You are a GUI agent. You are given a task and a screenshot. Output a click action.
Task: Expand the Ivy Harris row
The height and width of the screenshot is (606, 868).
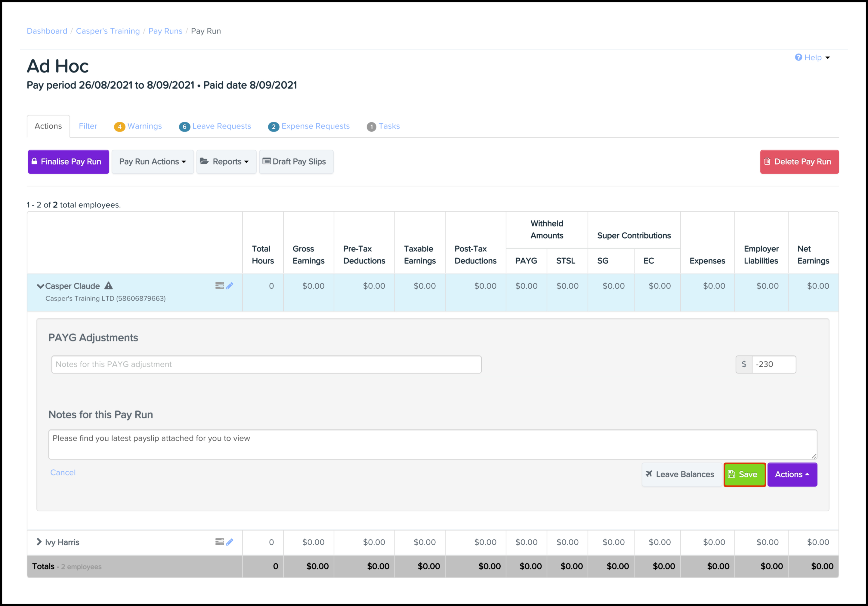coord(39,542)
